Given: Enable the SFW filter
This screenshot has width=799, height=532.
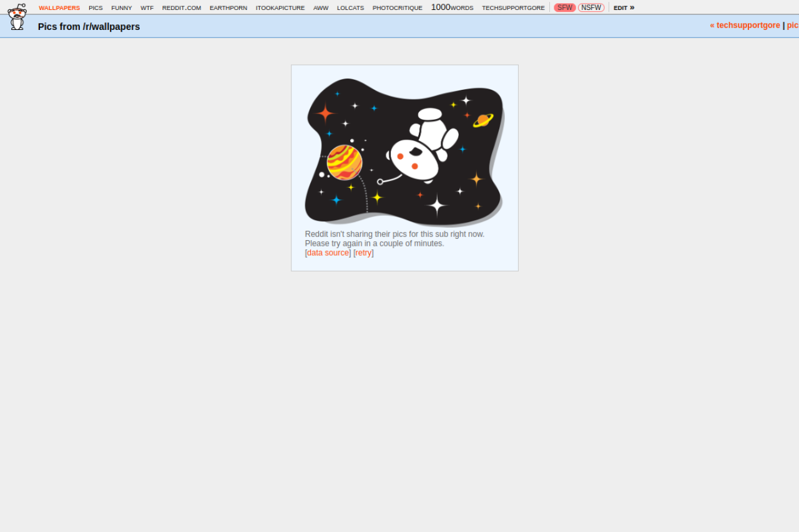Looking at the screenshot, I should (x=564, y=7).
